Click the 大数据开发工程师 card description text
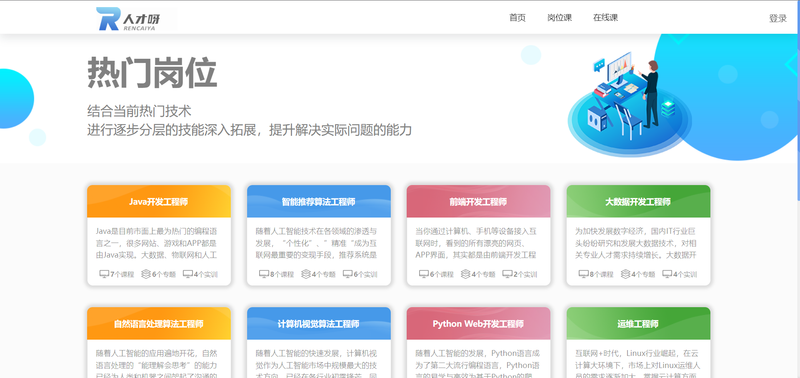Viewport: 800px width, 378px height. 636,243
